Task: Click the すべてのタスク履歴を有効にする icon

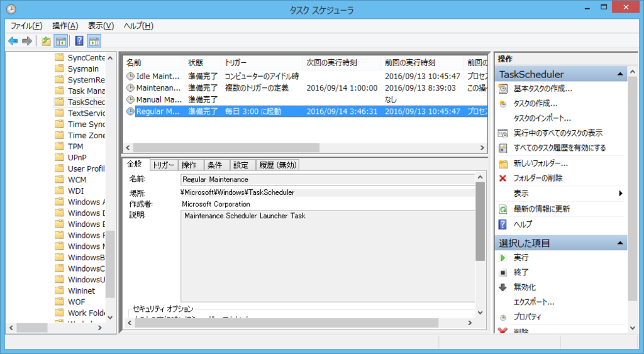Action: click(502, 148)
